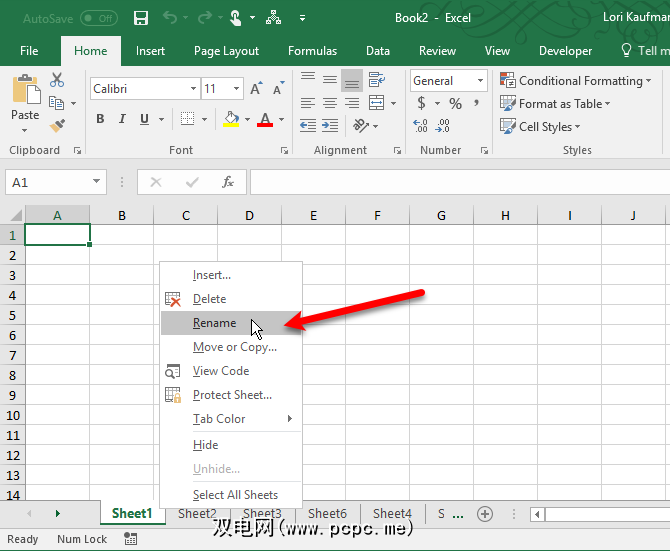Add a new sheet with plus button
Screen dimensions: 670x551
click(x=485, y=514)
